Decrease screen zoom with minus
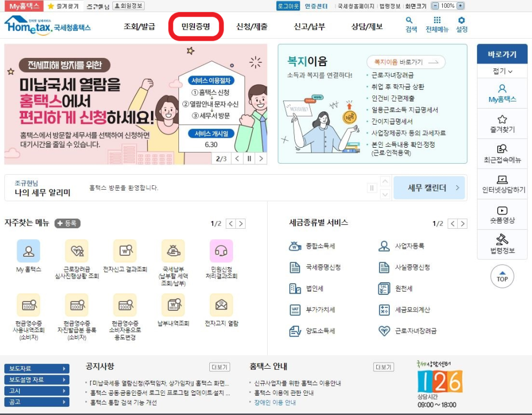 (435, 6)
